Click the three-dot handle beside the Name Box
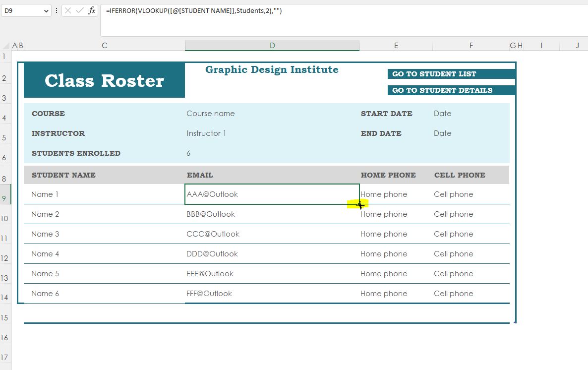588x370 pixels. pos(56,10)
